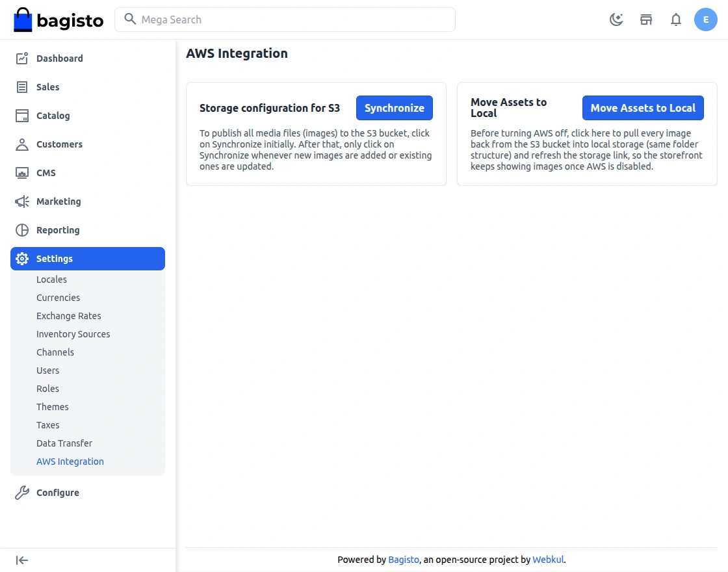
Task: Click the Move Assets to Local button
Action: pos(643,108)
